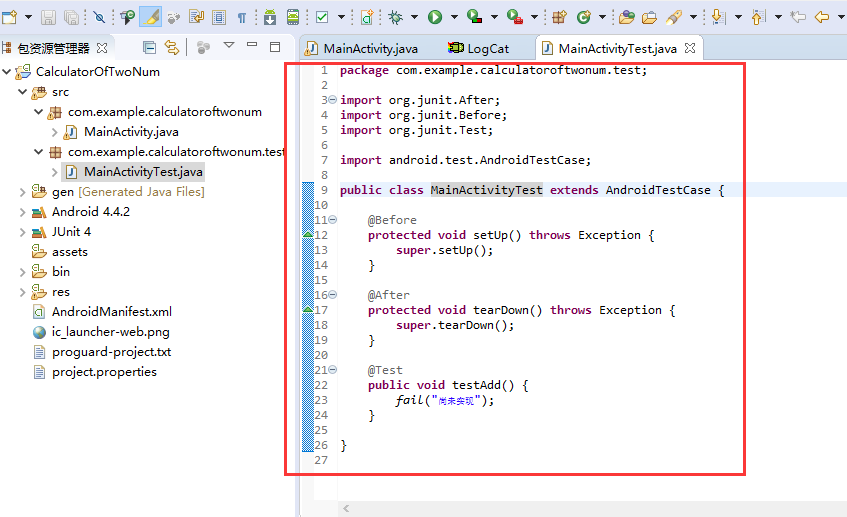The height and width of the screenshot is (517, 847).
Task: Expand the Android 4.4.2 library node
Action: click(x=22, y=212)
